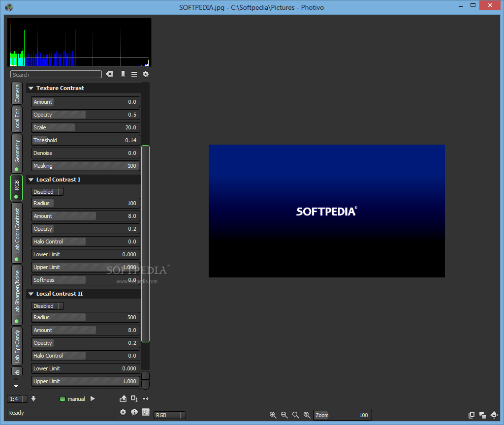Click the dotted right-arrow icon
504x425 pixels.
pos(146,398)
